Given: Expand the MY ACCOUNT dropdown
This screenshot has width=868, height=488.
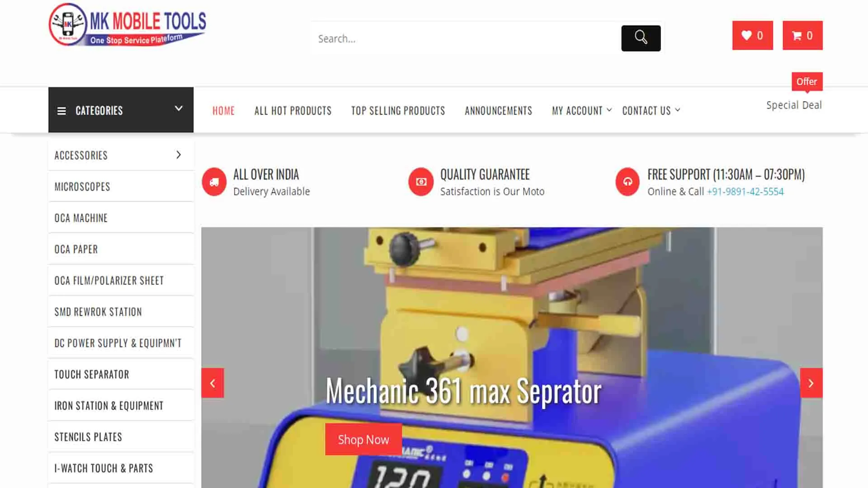Looking at the screenshot, I should [581, 110].
